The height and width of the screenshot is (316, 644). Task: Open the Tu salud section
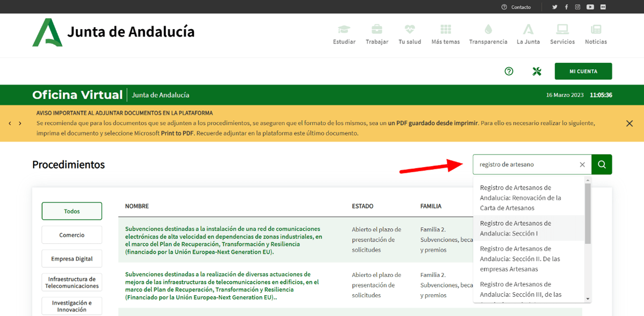(x=410, y=35)
